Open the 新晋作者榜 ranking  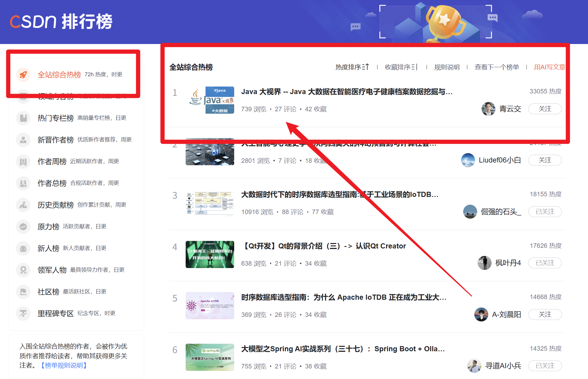point(55,140)
